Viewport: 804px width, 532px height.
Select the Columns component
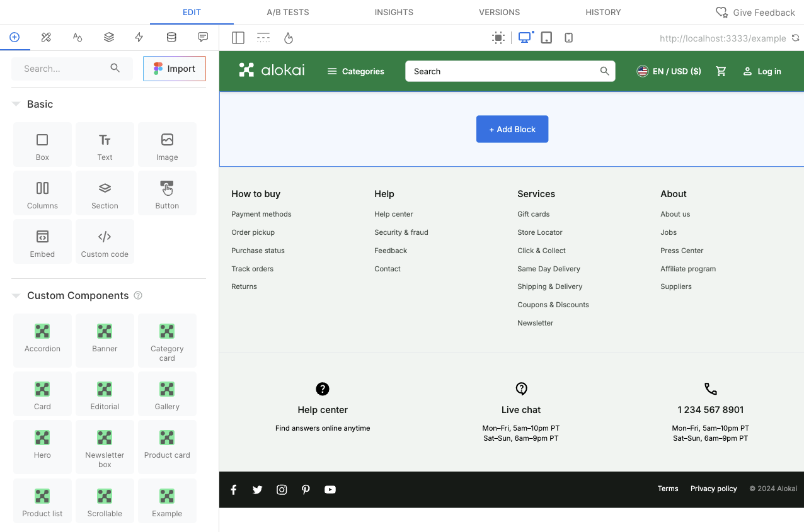[42, 193]
